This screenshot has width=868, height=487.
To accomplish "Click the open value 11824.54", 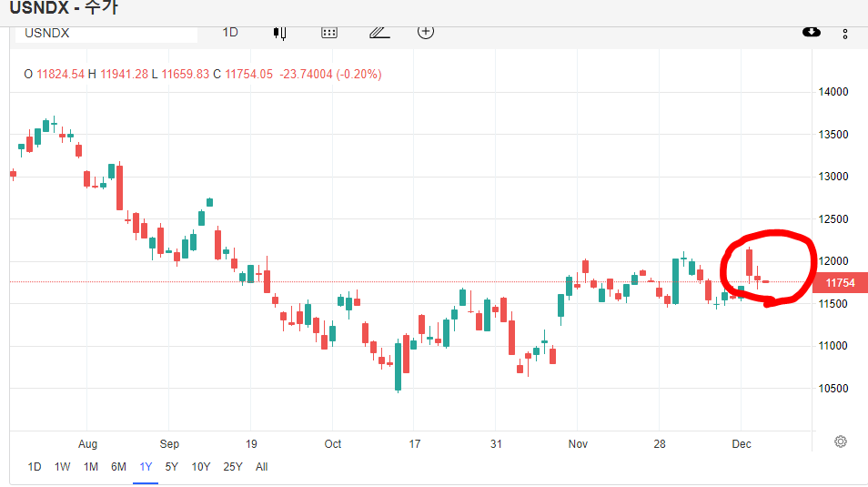I will [x=60, y=75].
